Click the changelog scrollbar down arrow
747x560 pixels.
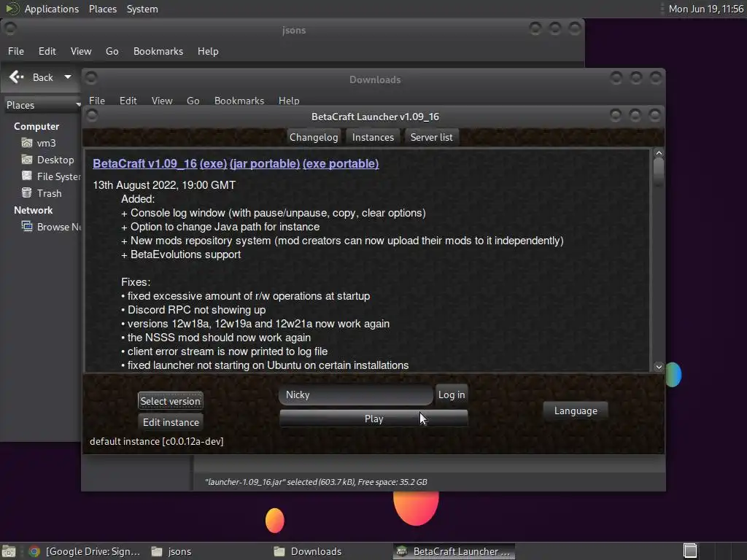(x=659, y=367)
